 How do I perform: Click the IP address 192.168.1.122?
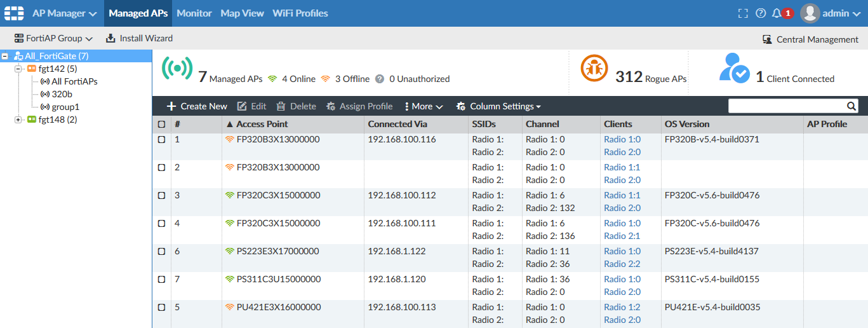click(x=397, y=251)
